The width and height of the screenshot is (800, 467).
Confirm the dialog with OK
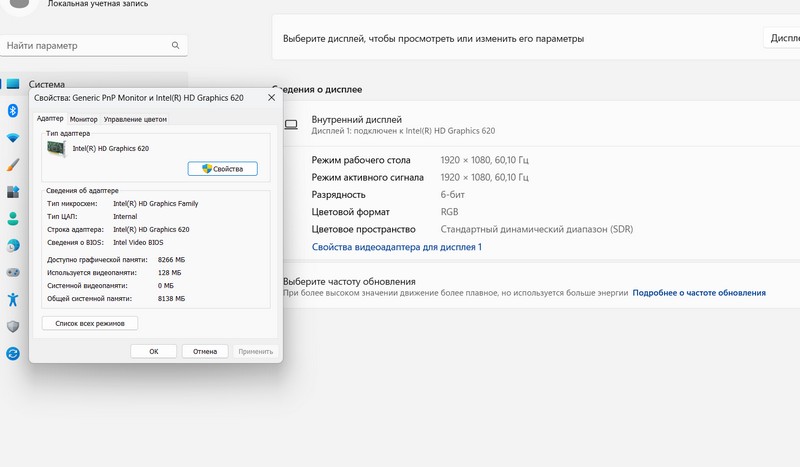[x=154, y=351]
